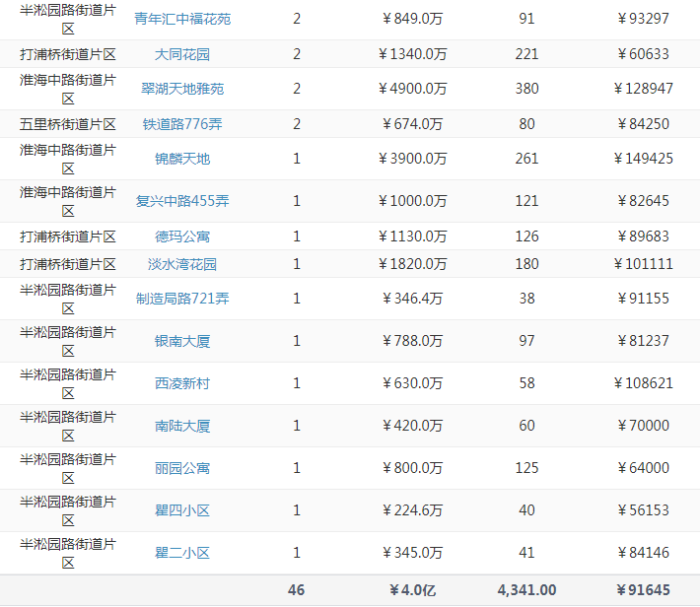This screenshot has width=700, height=607.
Task: Open the 南陆大厦 link
Action: click(x=182, y=427)
